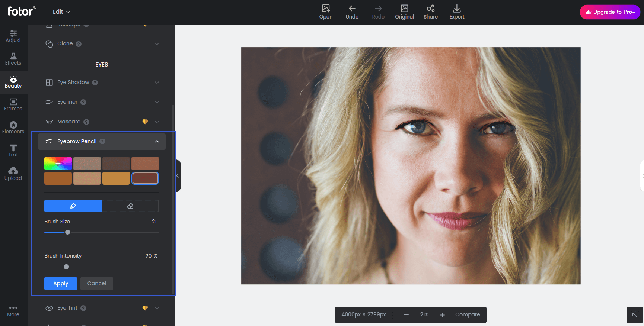The image size is (644, 326).
Task: Apply the eyebrow pencil changes
Action: tap(61, 284)
